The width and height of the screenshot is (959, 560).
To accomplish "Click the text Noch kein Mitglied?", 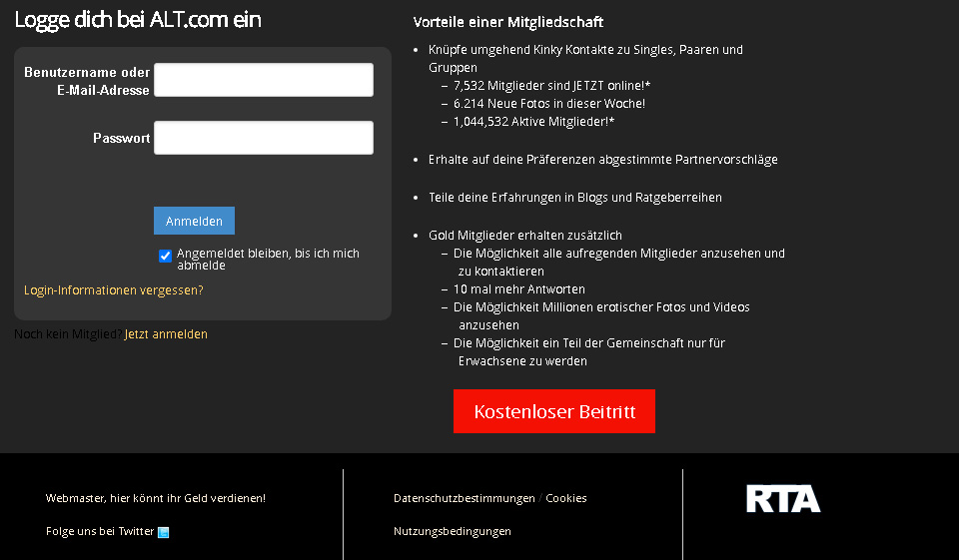I will (x=67, y=333).
